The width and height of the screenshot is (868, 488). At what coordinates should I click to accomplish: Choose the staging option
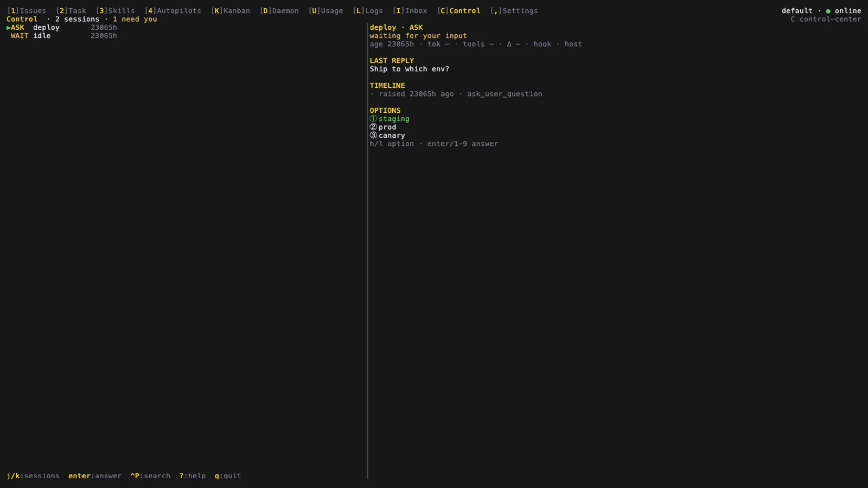click(x=390, y=119)
